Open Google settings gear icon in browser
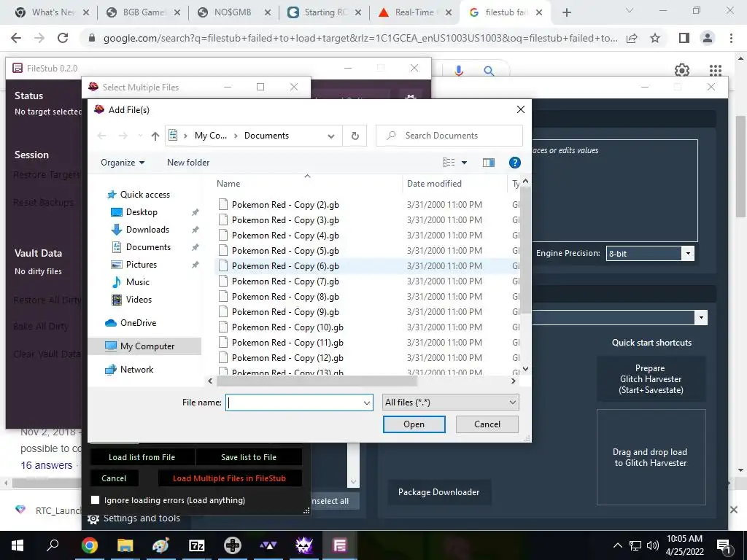 (x=682, y=71)
